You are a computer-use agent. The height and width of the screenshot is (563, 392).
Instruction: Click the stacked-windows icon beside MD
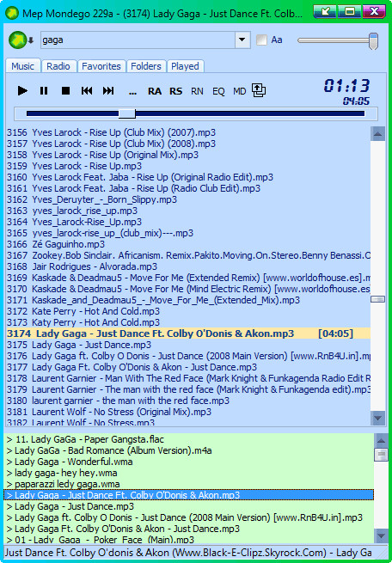[x=259, y=90]
